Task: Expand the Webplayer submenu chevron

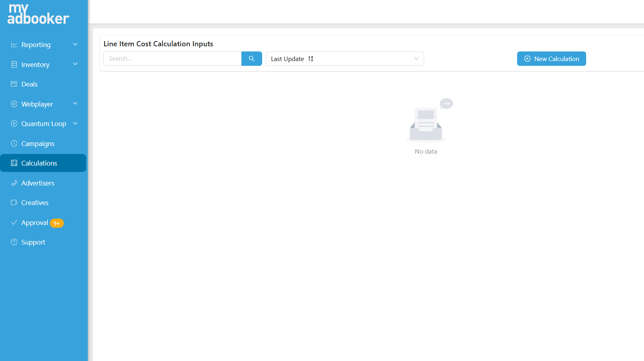Action: (75, 104)
